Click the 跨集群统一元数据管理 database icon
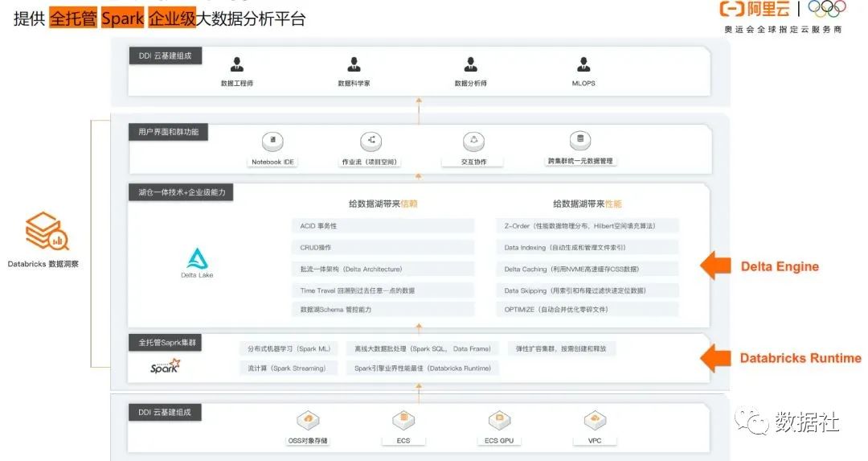This screenshot has width=868, height=461. [580, 140]
